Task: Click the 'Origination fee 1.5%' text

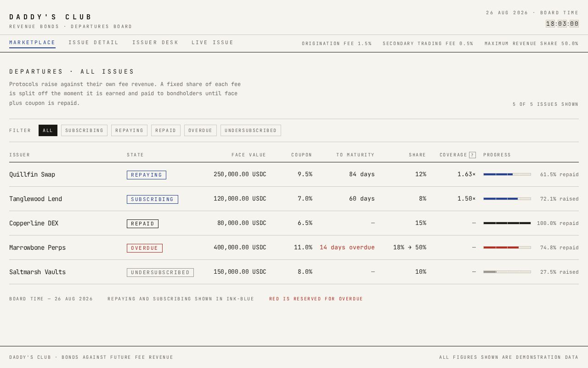Action: [337, 44]
